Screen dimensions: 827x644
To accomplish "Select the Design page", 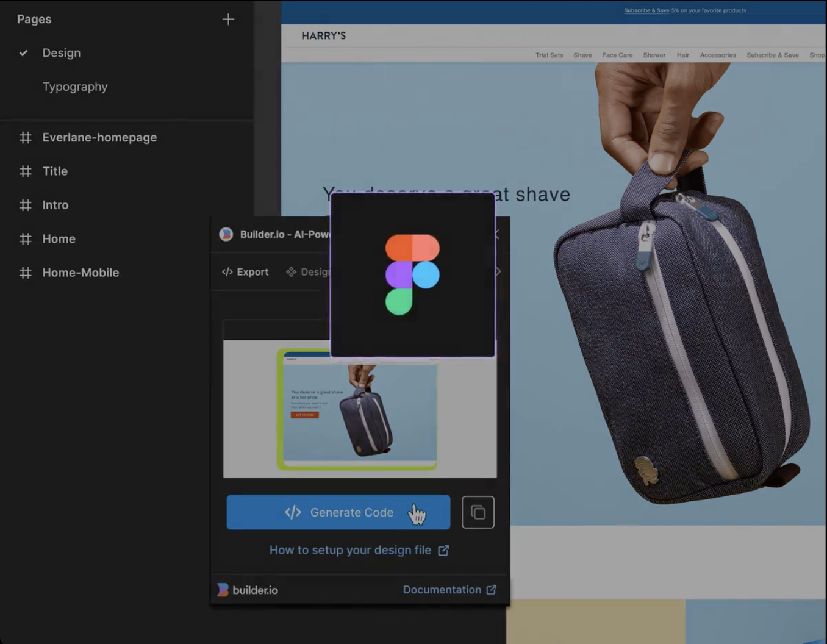I will pyautogui.click(x=62, y=53).
